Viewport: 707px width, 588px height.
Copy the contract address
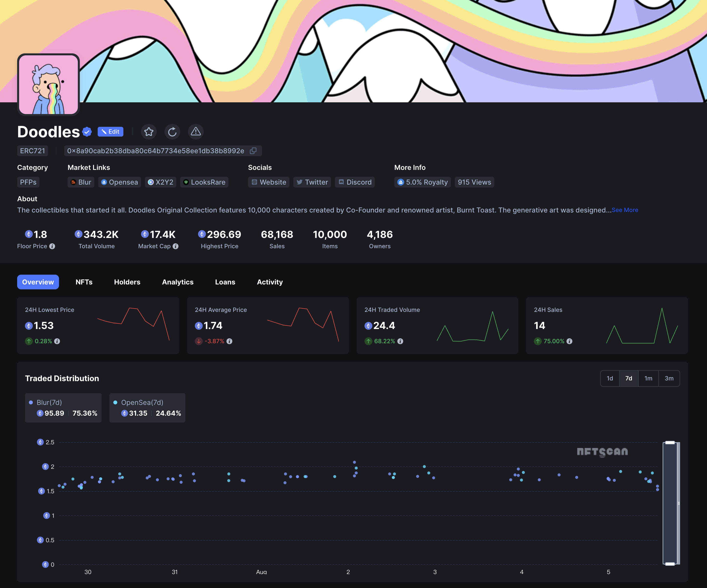pos(253,151)
